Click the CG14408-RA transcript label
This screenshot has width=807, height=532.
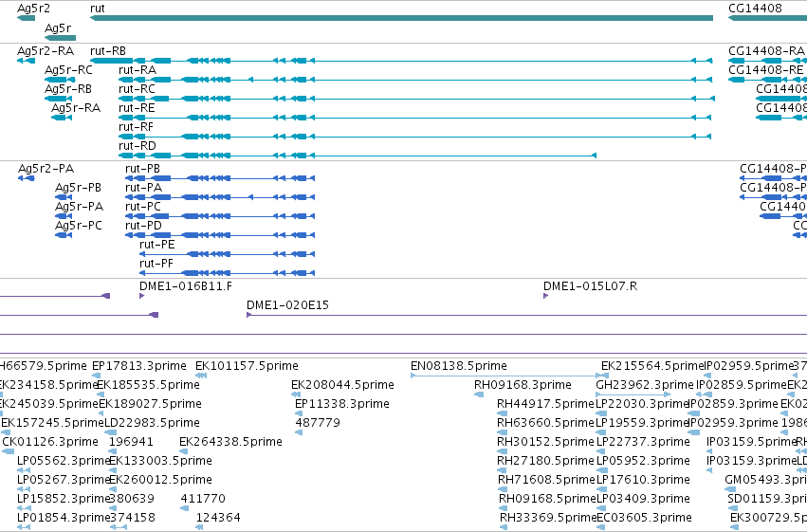click(x=766, y=51)
